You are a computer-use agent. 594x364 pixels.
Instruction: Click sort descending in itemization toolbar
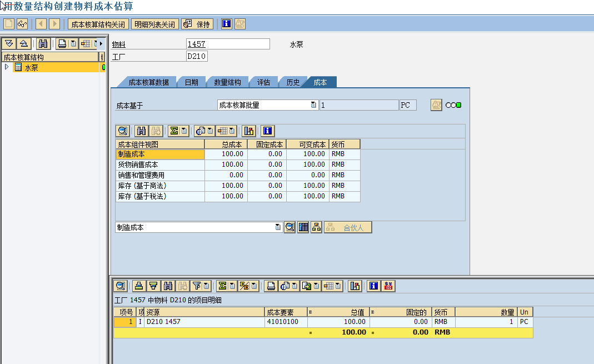(x=153, y=286)
